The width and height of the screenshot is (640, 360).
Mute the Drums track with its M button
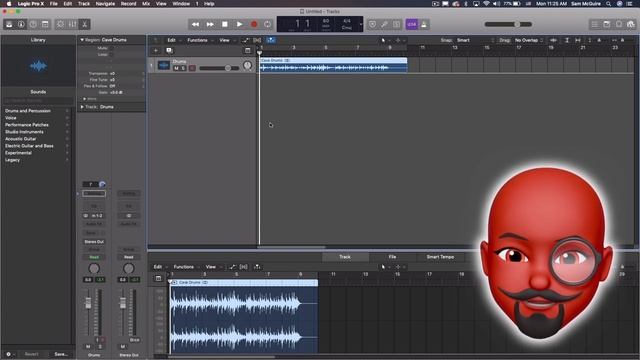[x=176, y=68]
